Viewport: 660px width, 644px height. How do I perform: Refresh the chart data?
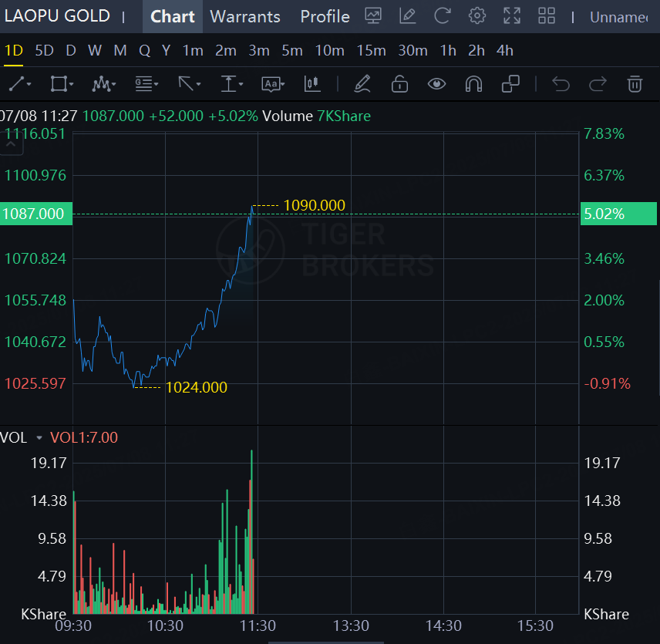coord(443,16)
